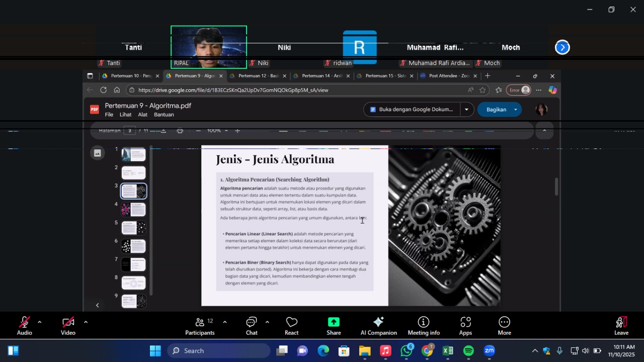Switch to Pertemuan 12 browser tab

(x=257, y=76)
